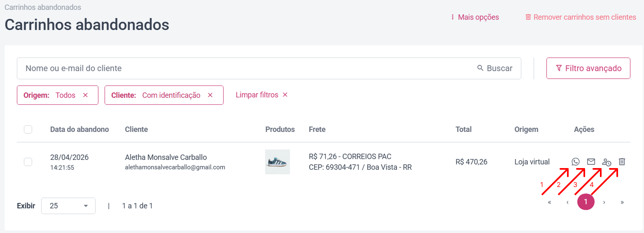644x233 pixels.
Task: Select page 1 in the pagination
Action: point(586,202)
